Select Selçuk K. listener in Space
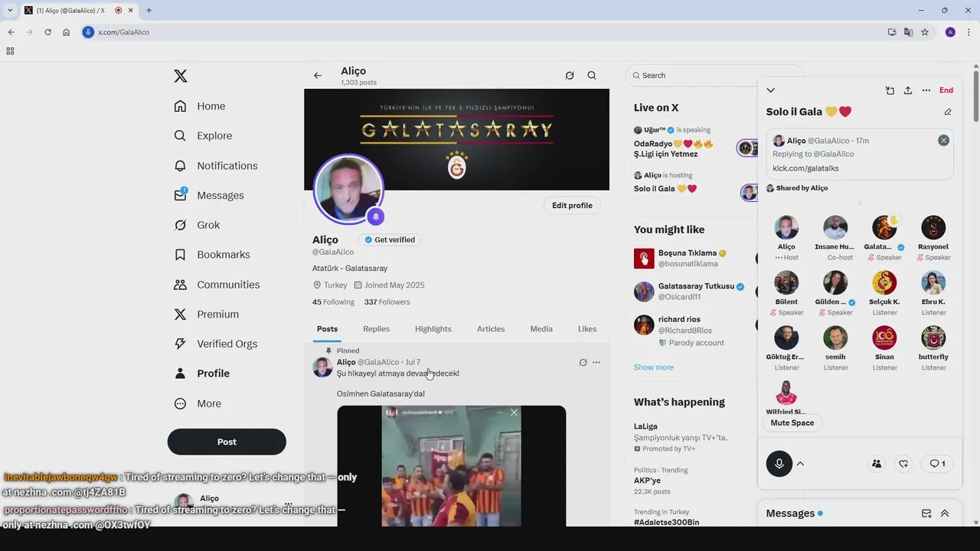The width and height of the screenshot is (980, 551). 884,282
